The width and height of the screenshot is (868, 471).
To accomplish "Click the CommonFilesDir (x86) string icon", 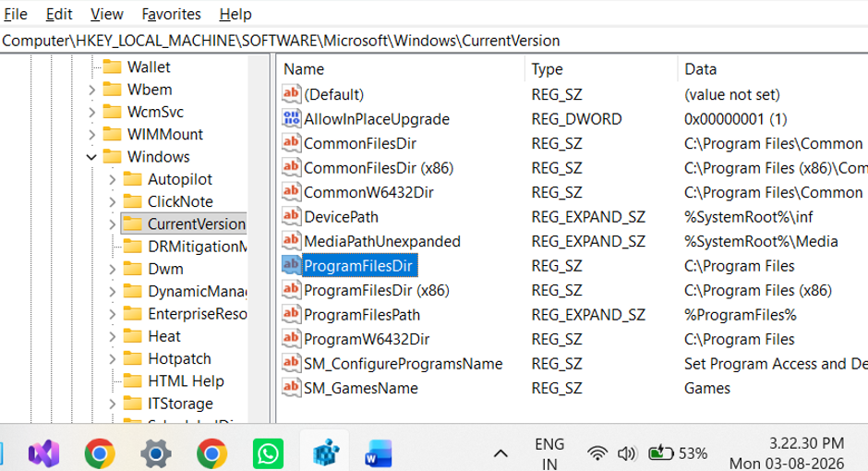I will [x=291, y=167].
